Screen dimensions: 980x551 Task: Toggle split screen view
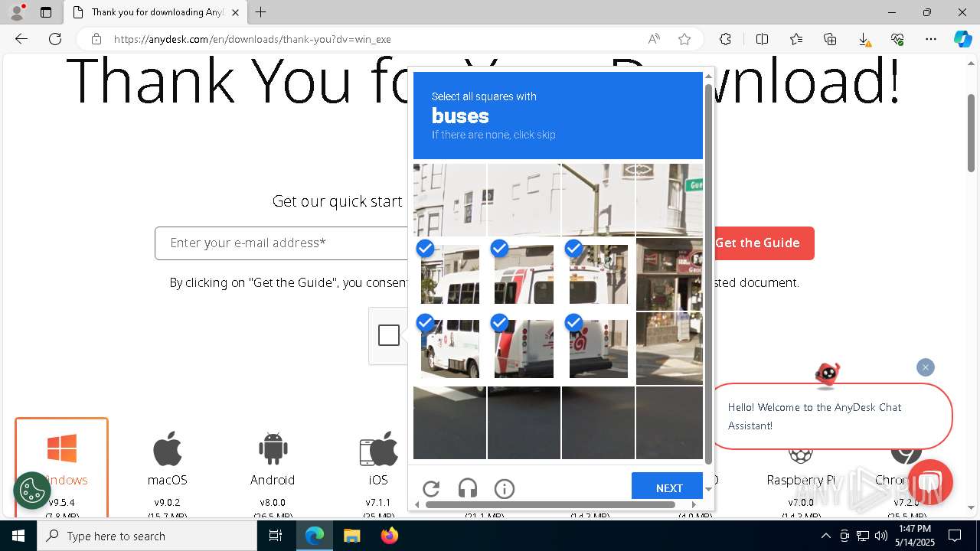click(762, 39)
